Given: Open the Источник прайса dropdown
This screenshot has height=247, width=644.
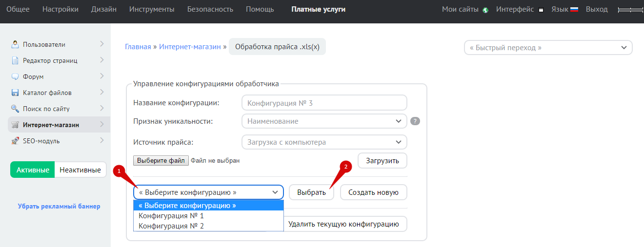Looking at the screenshot, I should click(324, 142).
